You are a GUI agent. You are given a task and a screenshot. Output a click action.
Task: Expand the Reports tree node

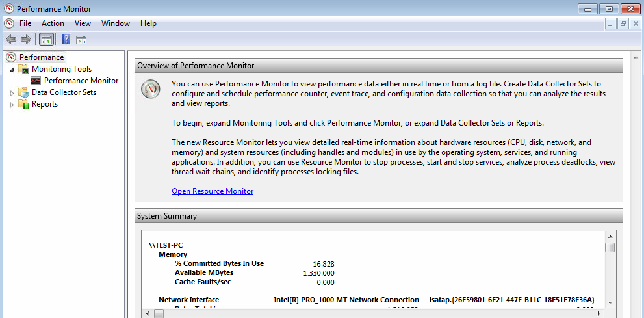pos(12,105)
